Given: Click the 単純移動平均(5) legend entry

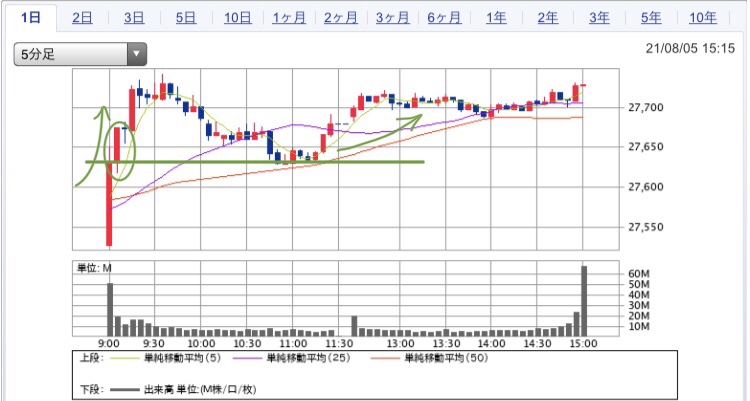Looking at the screenshot, I should [x=165, y=358].
